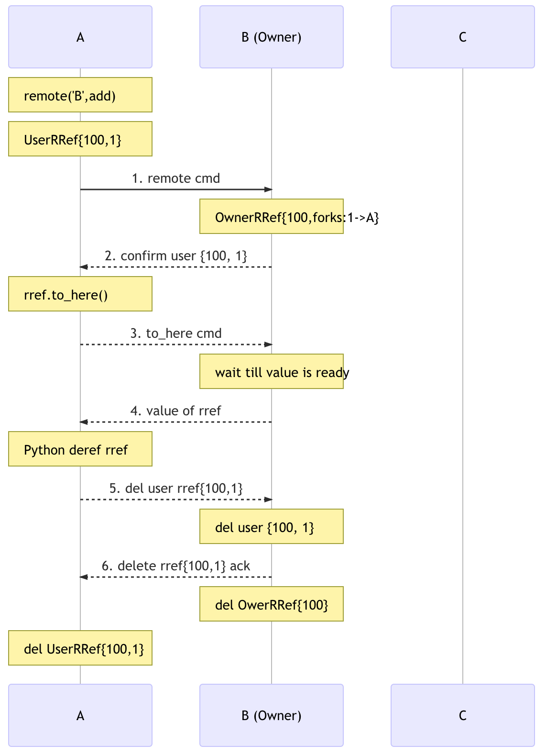Select the 'Python deref rref' note
This screenshot has height=756, width=546.
click(80, 449)
